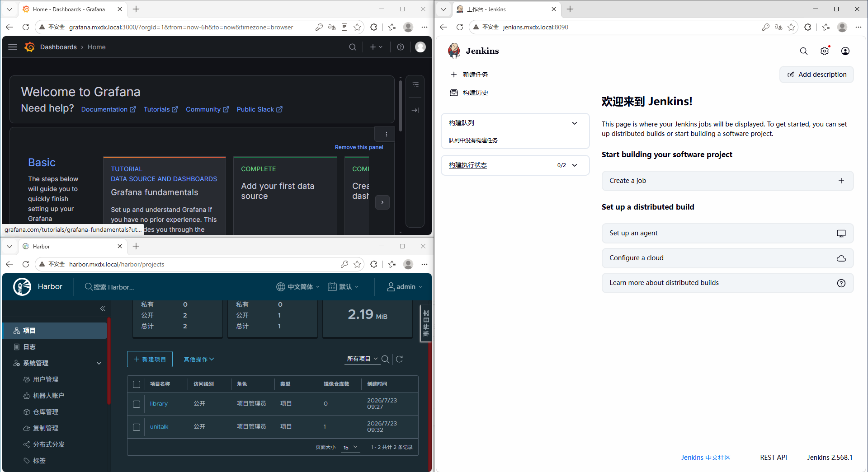Check the unitalk project row

pyautogui.click(x=137, y=427)
